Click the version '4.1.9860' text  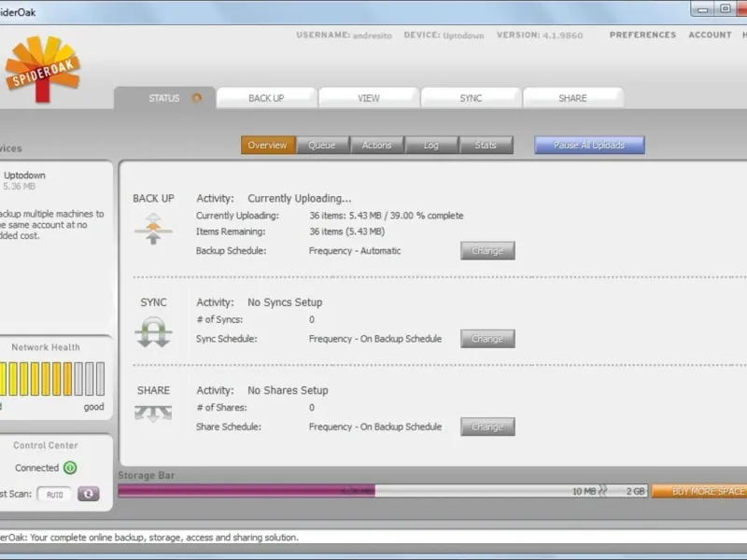[x=562, y=35]
